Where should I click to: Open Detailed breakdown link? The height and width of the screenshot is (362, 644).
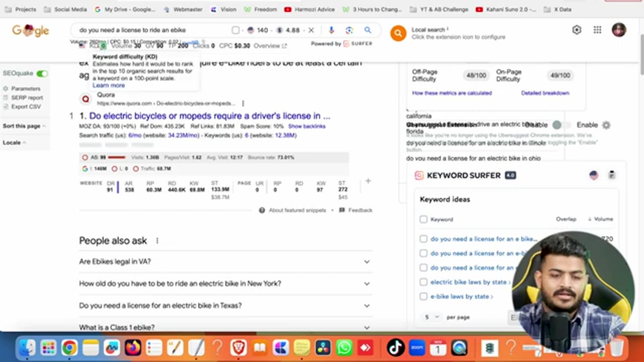[x=545, y=93]
